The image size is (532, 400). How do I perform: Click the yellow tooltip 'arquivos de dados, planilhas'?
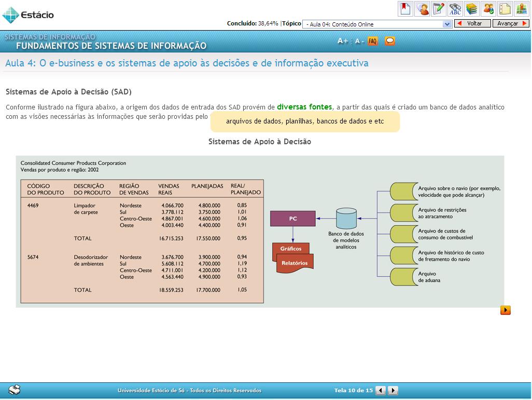coord(305,121)
